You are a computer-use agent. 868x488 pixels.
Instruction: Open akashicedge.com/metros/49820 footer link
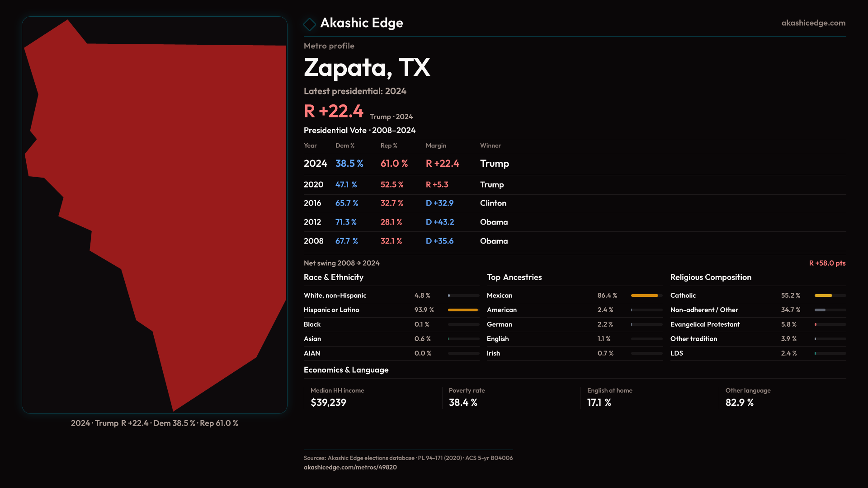click(350, 467)
